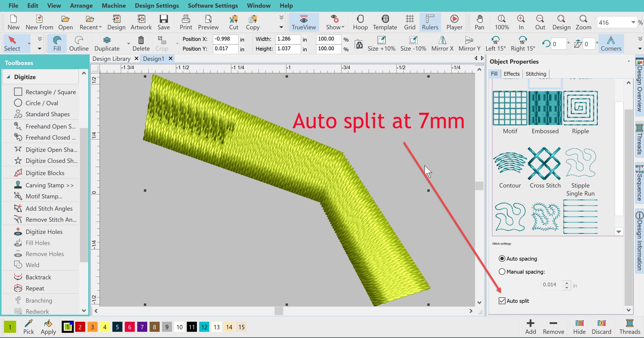Close the Design Library tab
The width and height of the screenshot is (644, 338).
pos(137,59)
